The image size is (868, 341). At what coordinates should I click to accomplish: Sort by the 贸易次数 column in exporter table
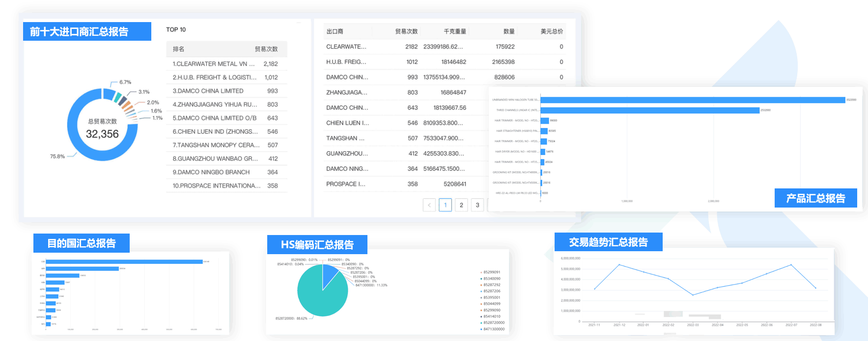[406, 31]
